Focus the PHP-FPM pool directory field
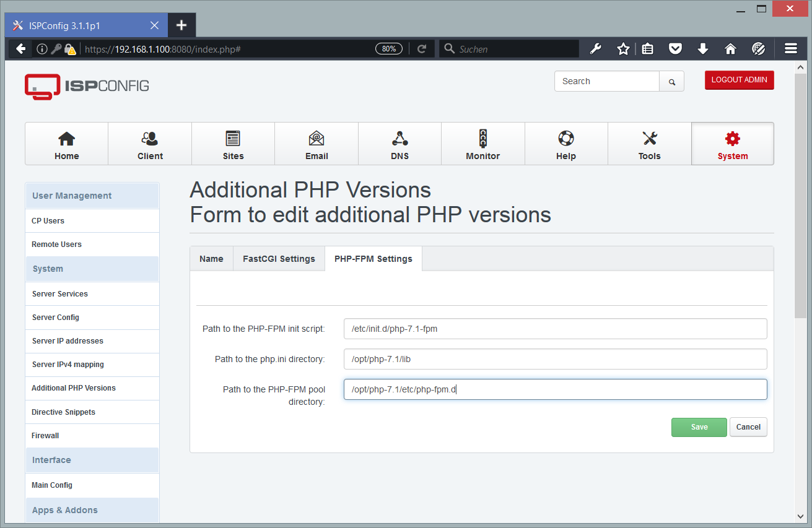The width and height of the screenshot is (812, 528). 556,389
